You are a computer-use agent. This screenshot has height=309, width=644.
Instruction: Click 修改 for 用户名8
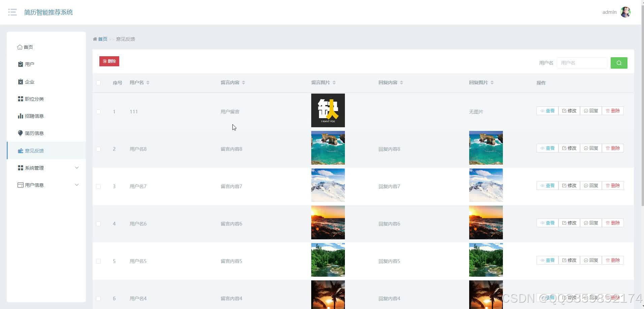click(569, 148)
